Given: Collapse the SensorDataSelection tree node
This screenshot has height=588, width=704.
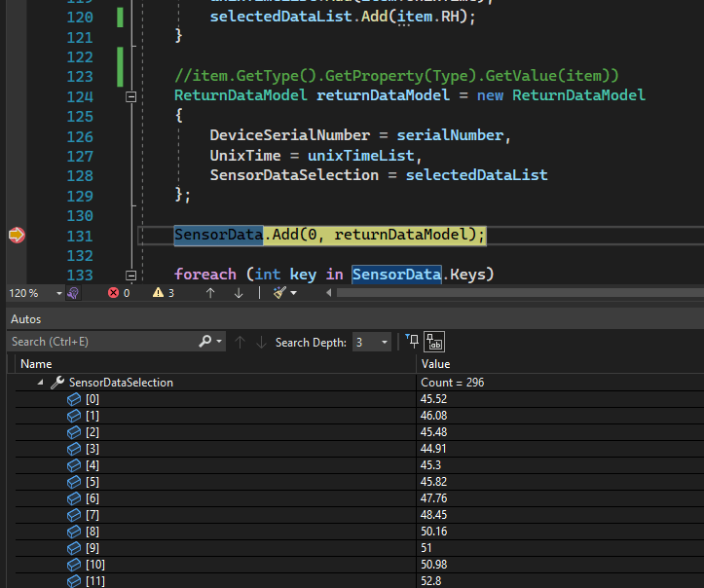Looking at the screenshot, I should 40,383.
